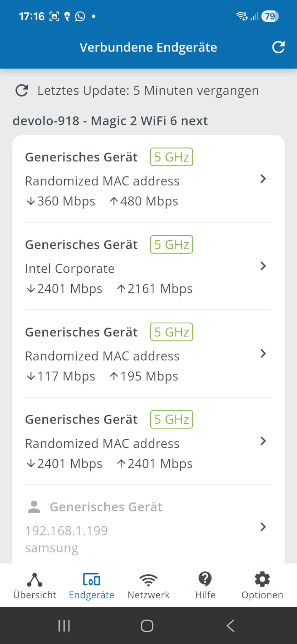
Task: Tap the refresh icon beside Letztes Update
Action: tap(22, 91)
